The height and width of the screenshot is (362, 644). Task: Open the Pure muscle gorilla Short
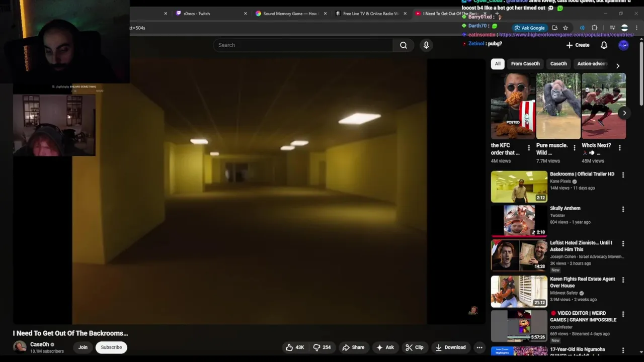[x=558, y=106]
